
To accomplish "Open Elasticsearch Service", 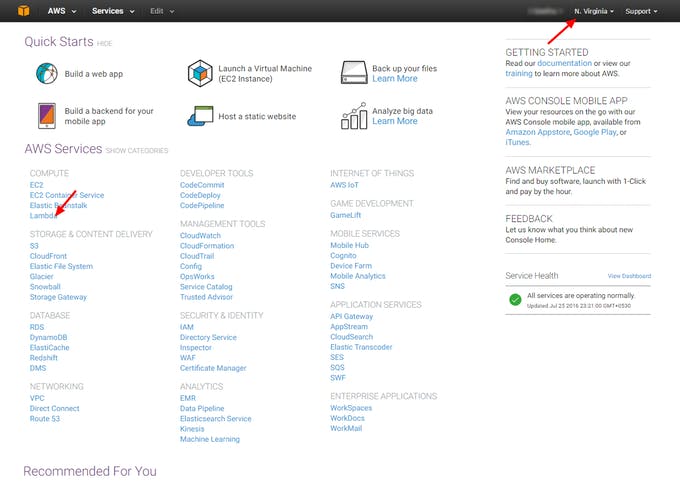I will [x=216, y=419].
